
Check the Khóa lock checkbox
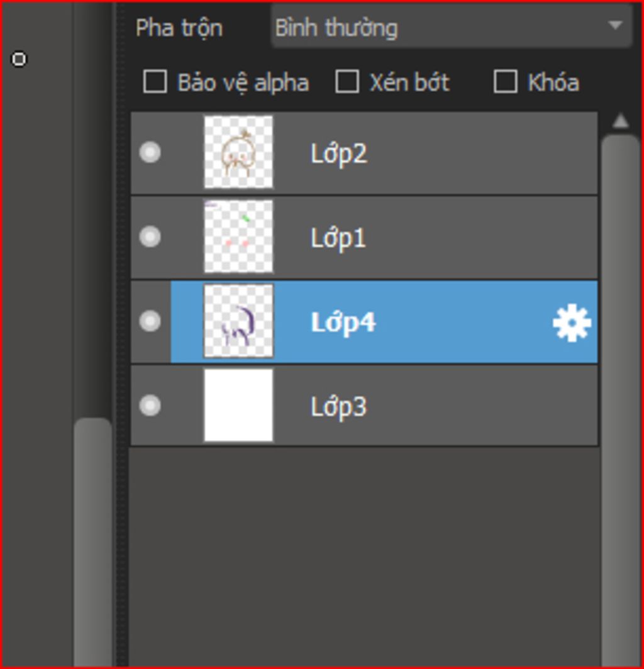(505, 82)
